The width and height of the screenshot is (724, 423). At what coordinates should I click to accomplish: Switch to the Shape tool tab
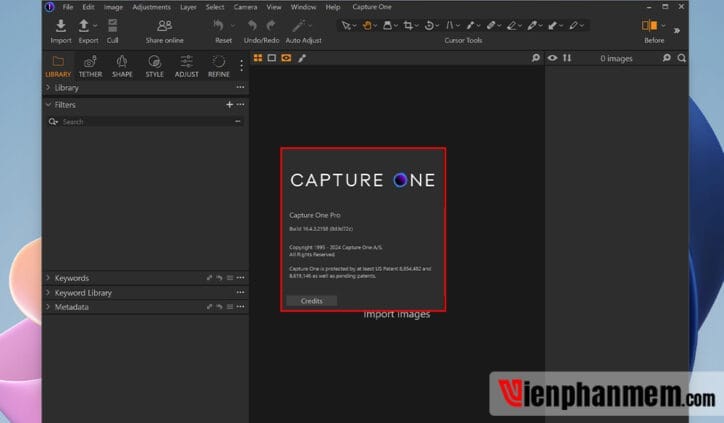[x=122, y=66]
